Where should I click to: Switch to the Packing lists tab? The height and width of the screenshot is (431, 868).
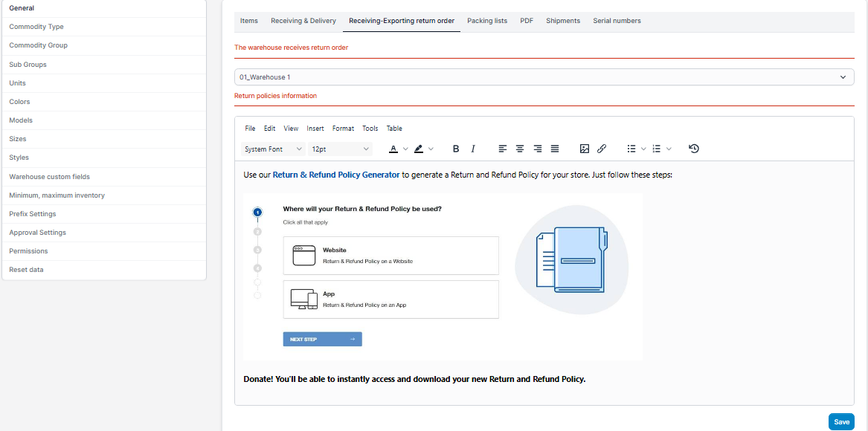[x=487, y=21]
